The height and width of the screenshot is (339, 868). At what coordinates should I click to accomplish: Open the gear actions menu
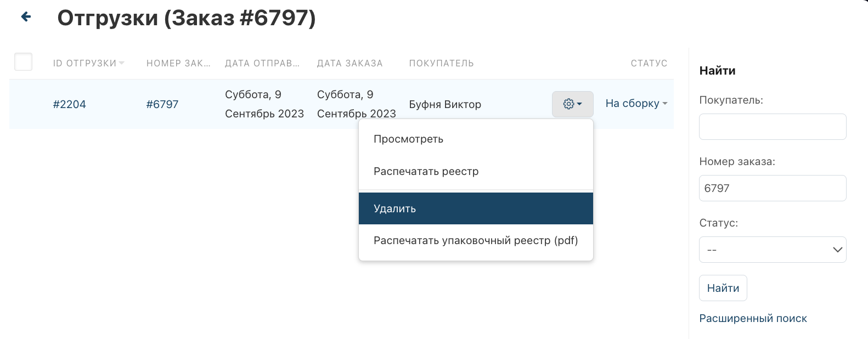[572, 104]
